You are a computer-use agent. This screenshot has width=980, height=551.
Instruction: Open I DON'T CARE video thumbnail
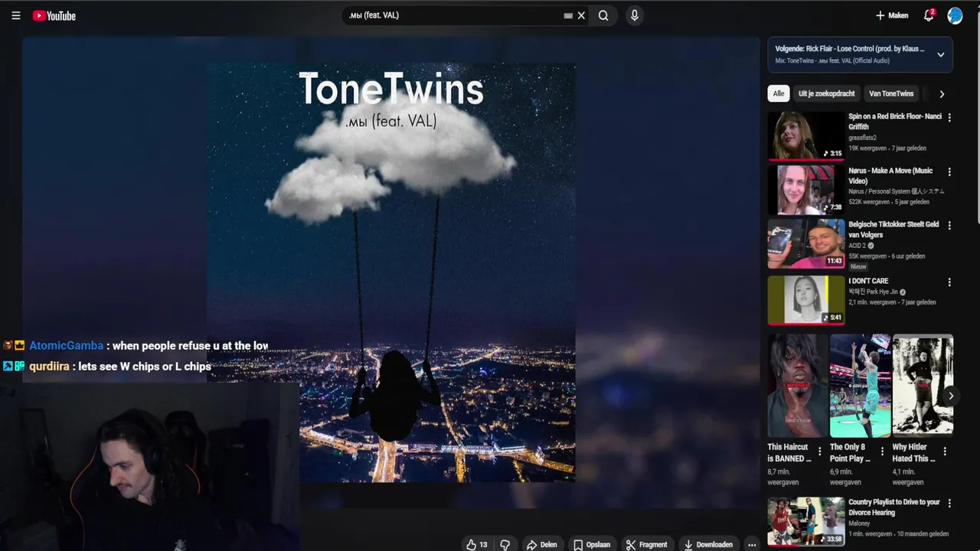pyautogui.click(x=806, y=300)
